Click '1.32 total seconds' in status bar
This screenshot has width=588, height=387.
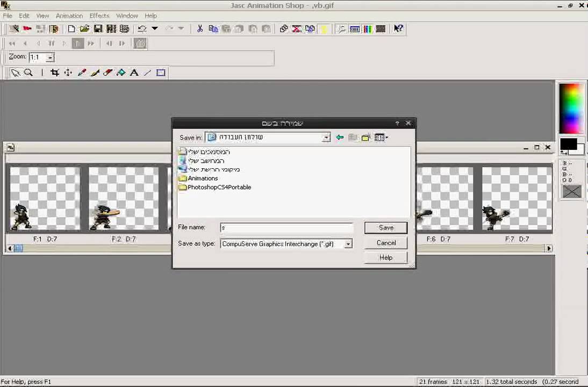coord(511,382)
